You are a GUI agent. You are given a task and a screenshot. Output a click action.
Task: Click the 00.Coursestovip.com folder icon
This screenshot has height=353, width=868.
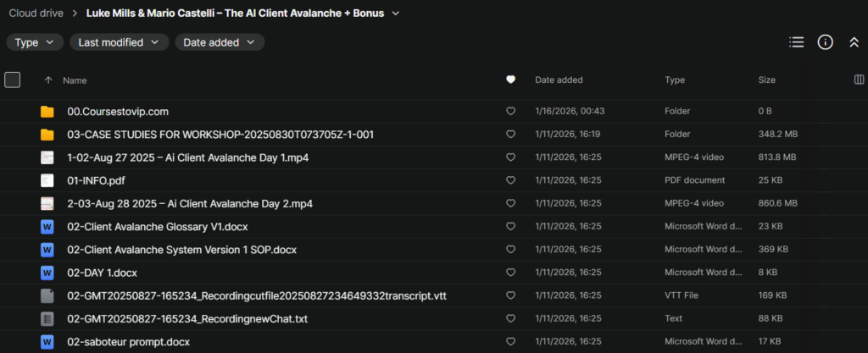[47, 112]
